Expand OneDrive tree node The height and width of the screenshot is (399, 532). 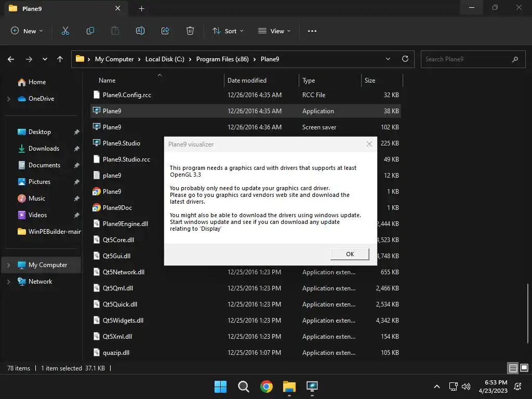coord(8,99)
